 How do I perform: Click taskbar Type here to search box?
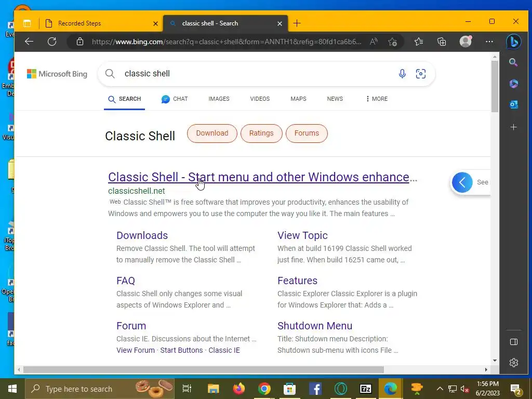(100, 389)
